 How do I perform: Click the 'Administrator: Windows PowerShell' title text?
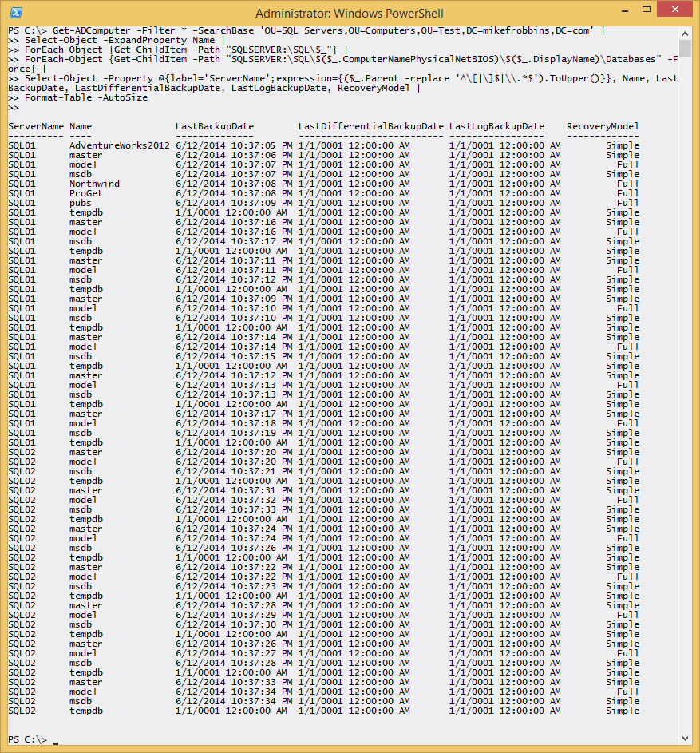point(350,14)
